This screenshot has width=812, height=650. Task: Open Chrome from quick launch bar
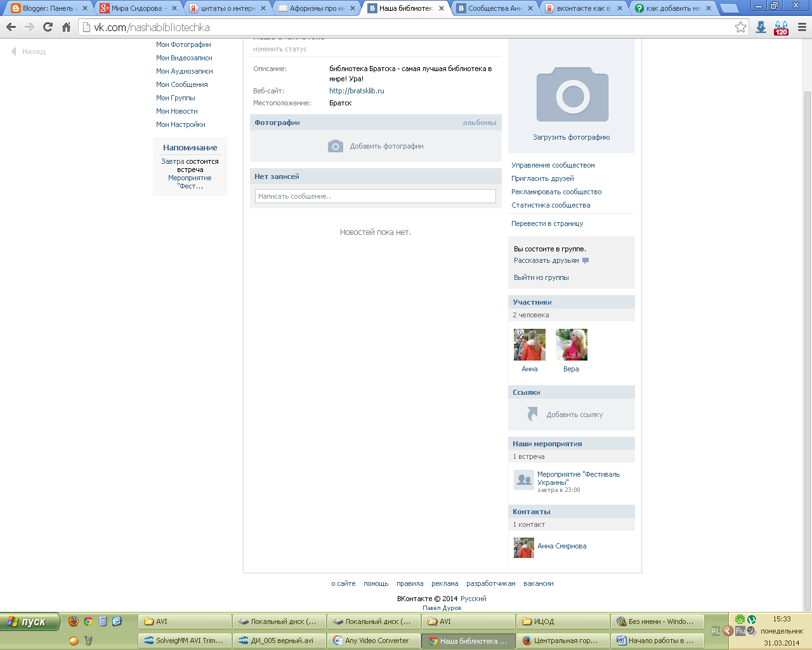tap(88, 621)
